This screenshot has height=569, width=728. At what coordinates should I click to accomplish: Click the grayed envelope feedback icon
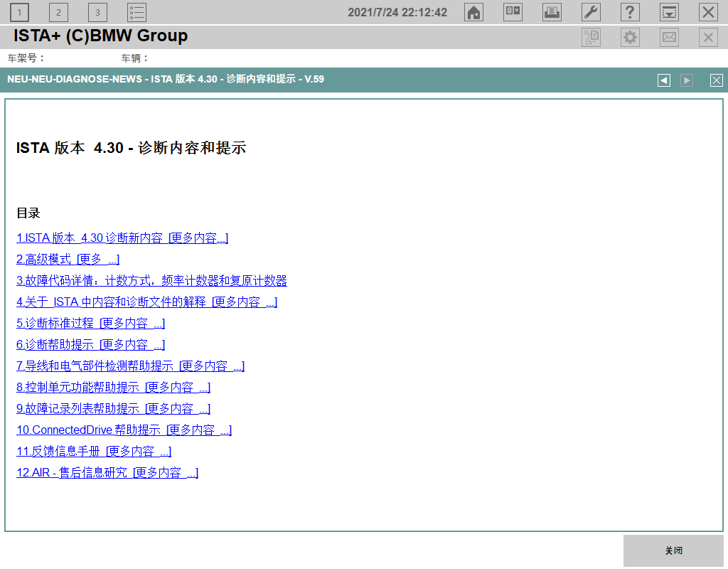click(669, 37)
